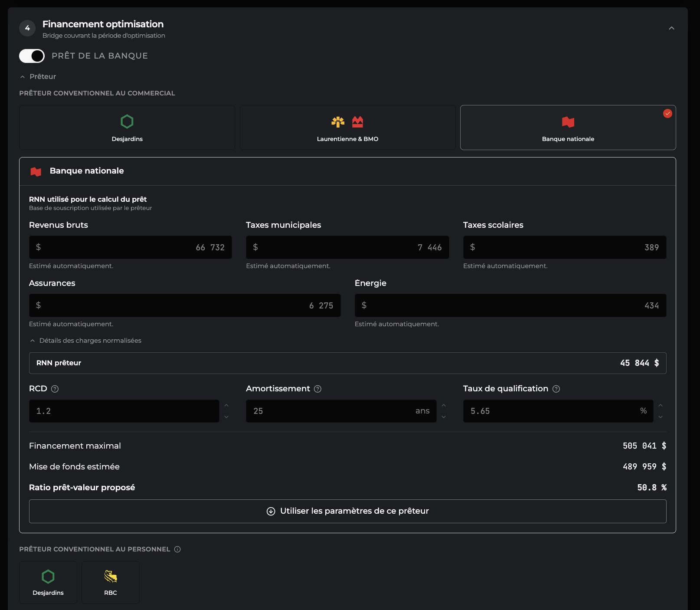
Task: Click the Taux de qualification field
Action: point(558,411)
